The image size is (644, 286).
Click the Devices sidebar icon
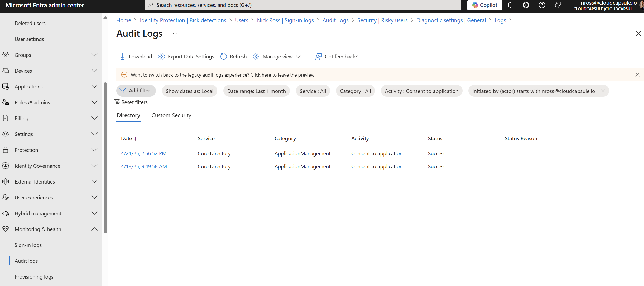tap(6, 71)
